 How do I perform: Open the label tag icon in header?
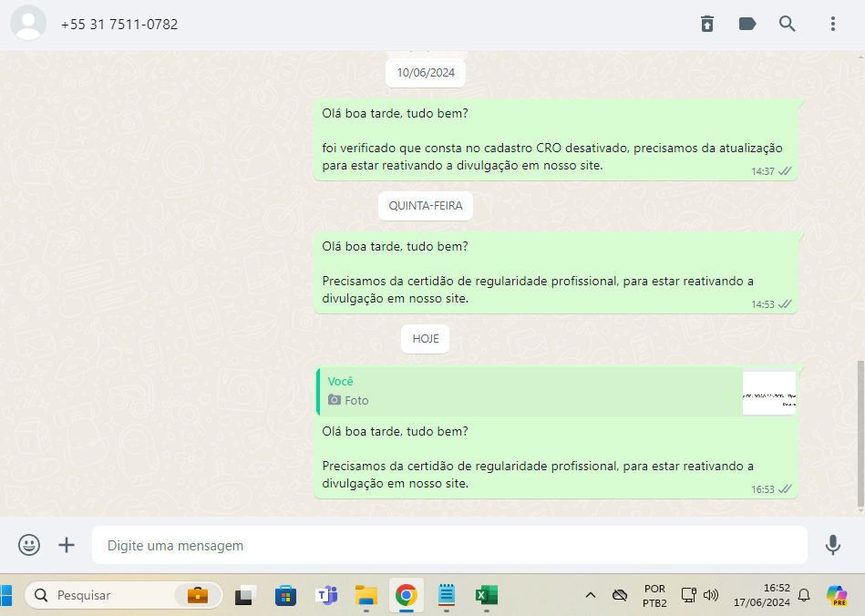(x=747, y=24)
